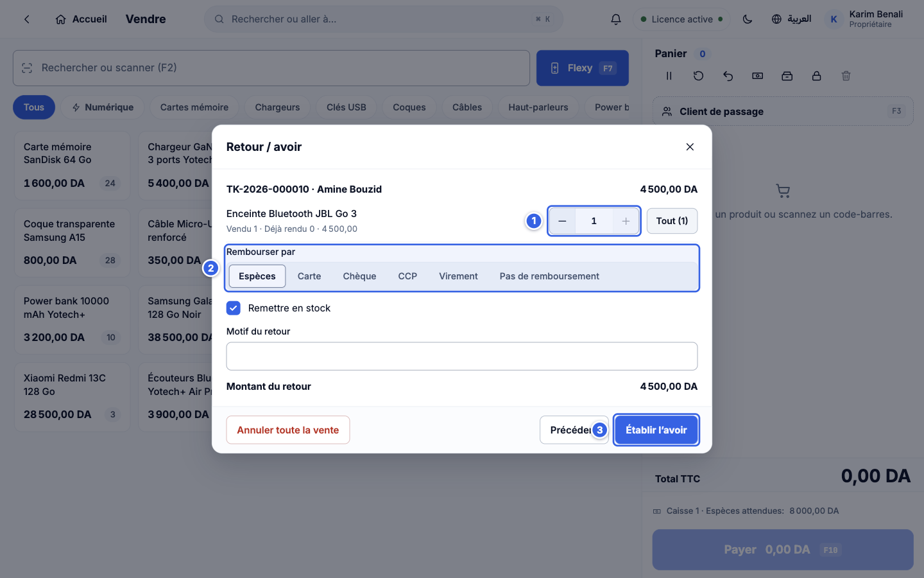Viewport: 924px width, 578px height.
Task: Increase return quantity with plus button
Action: click(626, 221)
